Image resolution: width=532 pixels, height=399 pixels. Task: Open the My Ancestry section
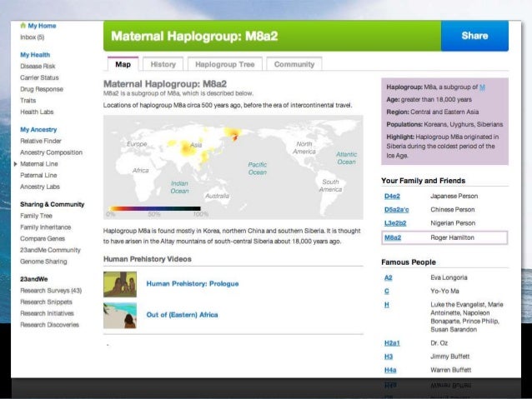[38, 129]
